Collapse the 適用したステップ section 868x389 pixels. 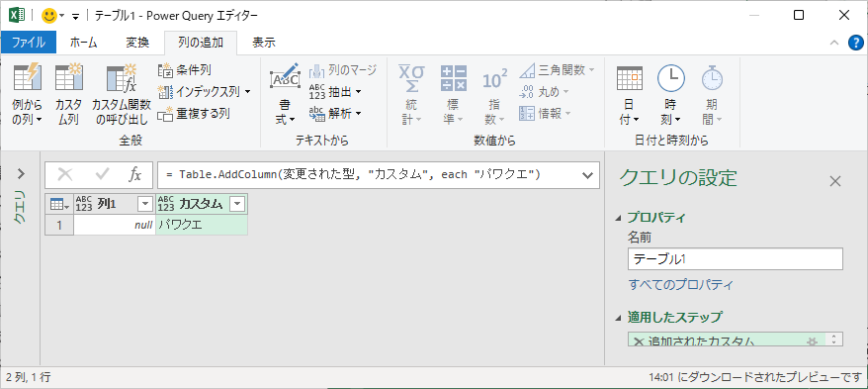pyautogui.click(x=618, y=318)
